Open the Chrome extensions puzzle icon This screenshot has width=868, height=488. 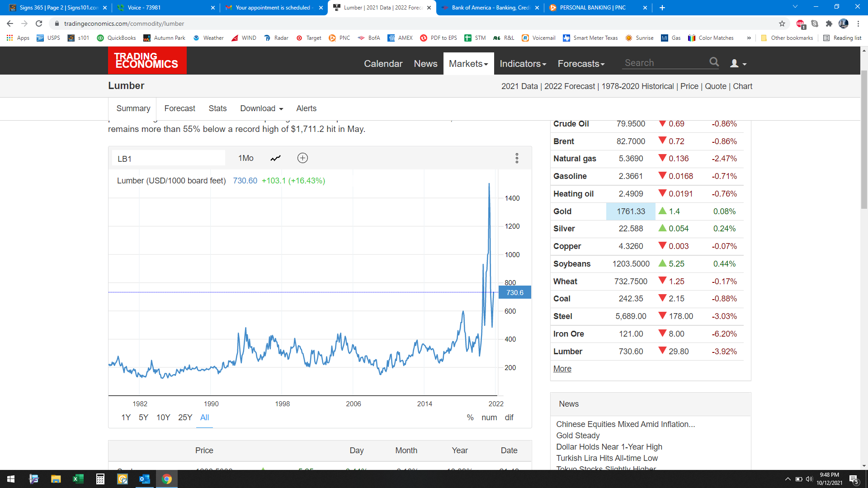pos(829,23)
